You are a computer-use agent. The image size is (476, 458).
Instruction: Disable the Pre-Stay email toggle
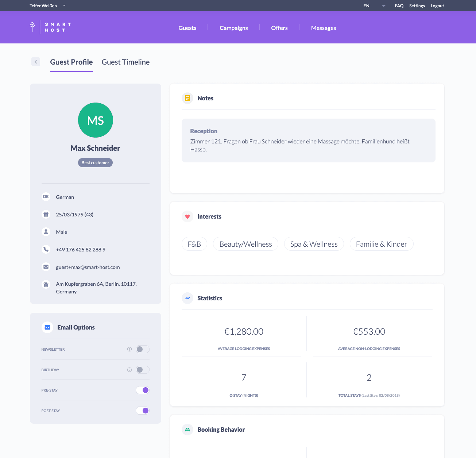(x=143, y=390)
